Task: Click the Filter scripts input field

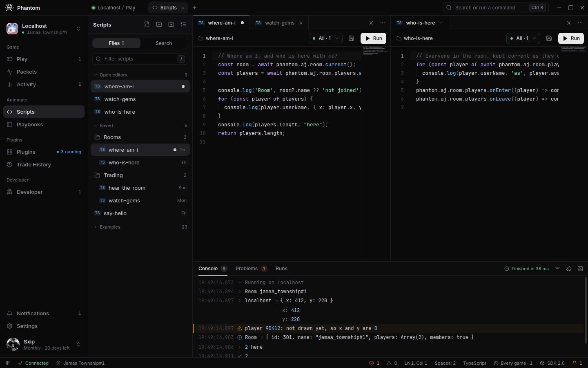Action: pyautogui.click(x=140, y=59)
